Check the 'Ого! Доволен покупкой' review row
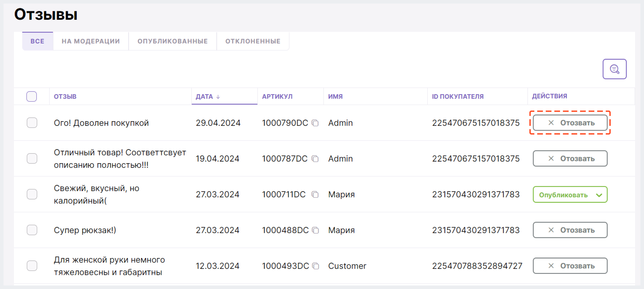Screen dimensions: 644x289 [32, 123]
